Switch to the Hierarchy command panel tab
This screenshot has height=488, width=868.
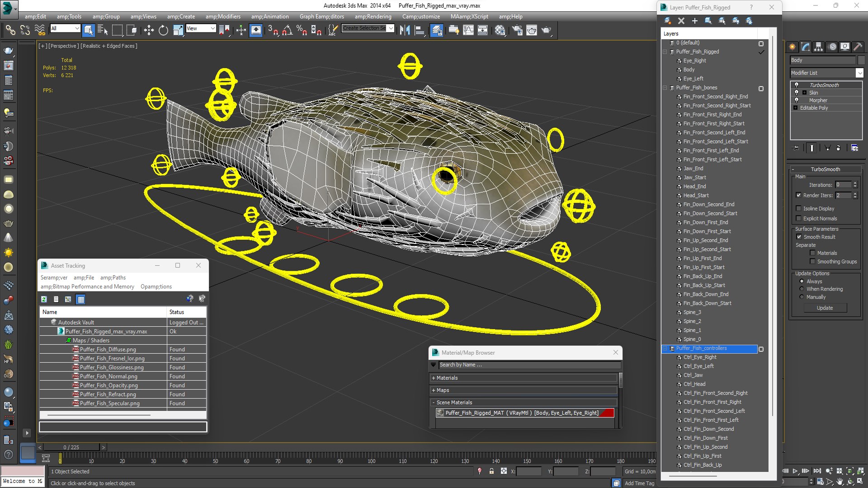tap(819, 47)
